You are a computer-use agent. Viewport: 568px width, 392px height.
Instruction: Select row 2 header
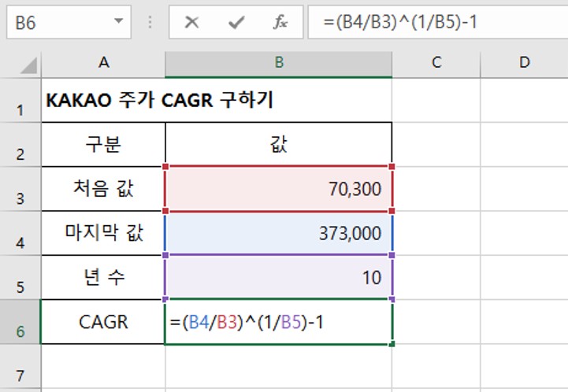click(x=20, y=145)
